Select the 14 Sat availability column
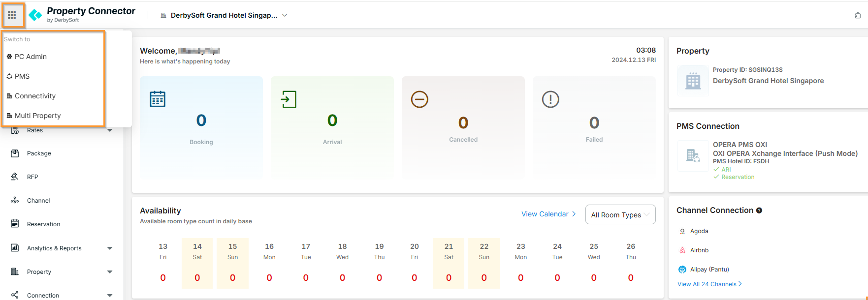 click(197, 263)
